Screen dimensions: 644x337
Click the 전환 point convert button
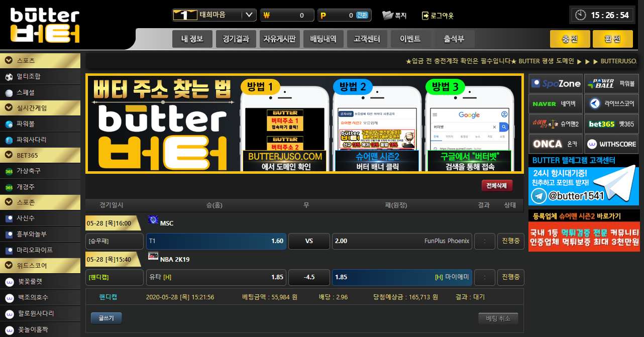click(362, 16)
